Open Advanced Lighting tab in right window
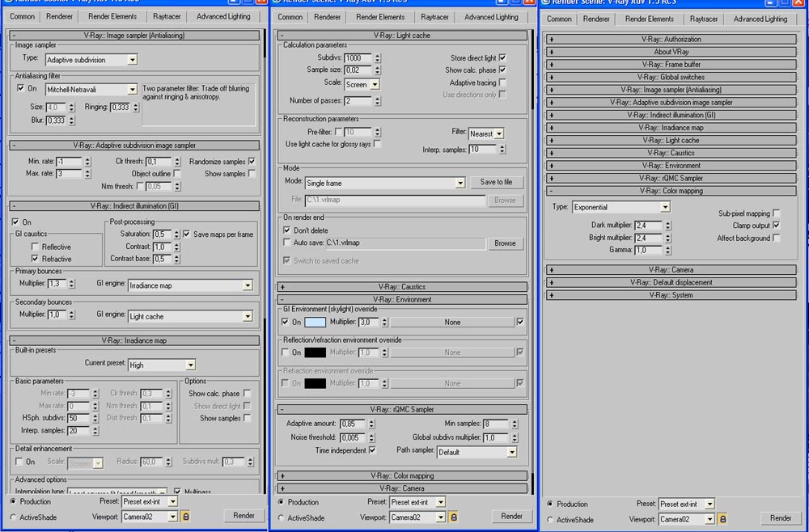The image size is (809, 532). [760, 19]
